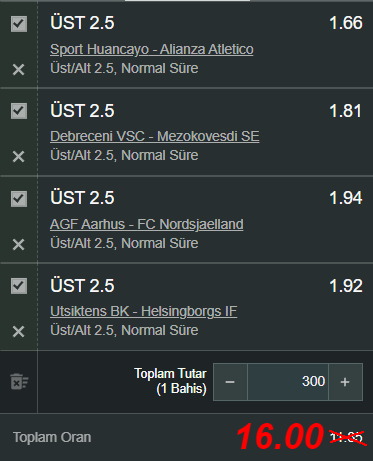Decrease stake with minus button
The height and width of the screenshot is (461, 373).
tap(230, 382)
